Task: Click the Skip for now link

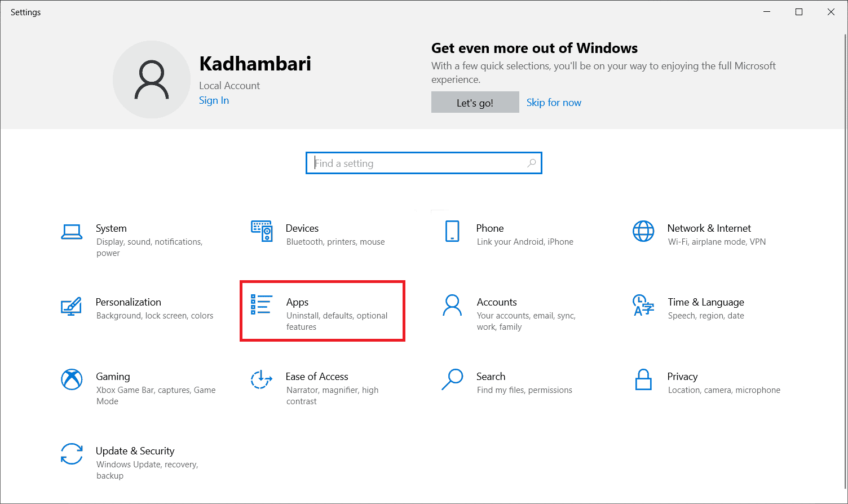Action: tap(554, 103)
